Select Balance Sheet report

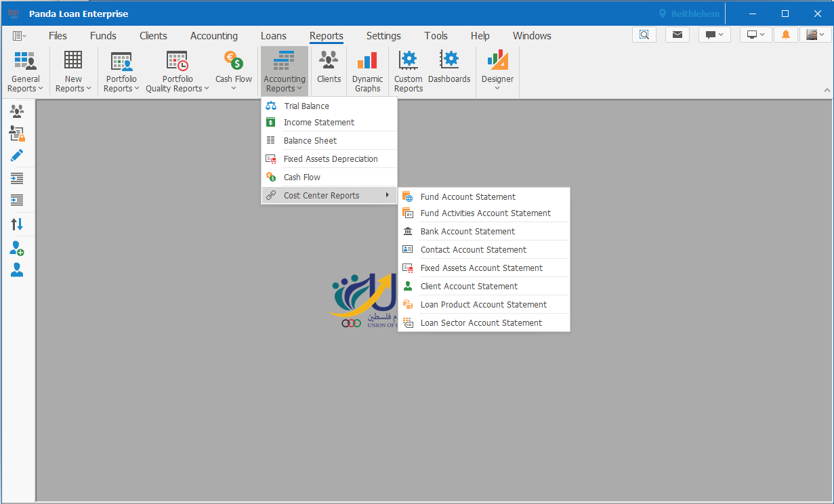(x=329, y=140)
